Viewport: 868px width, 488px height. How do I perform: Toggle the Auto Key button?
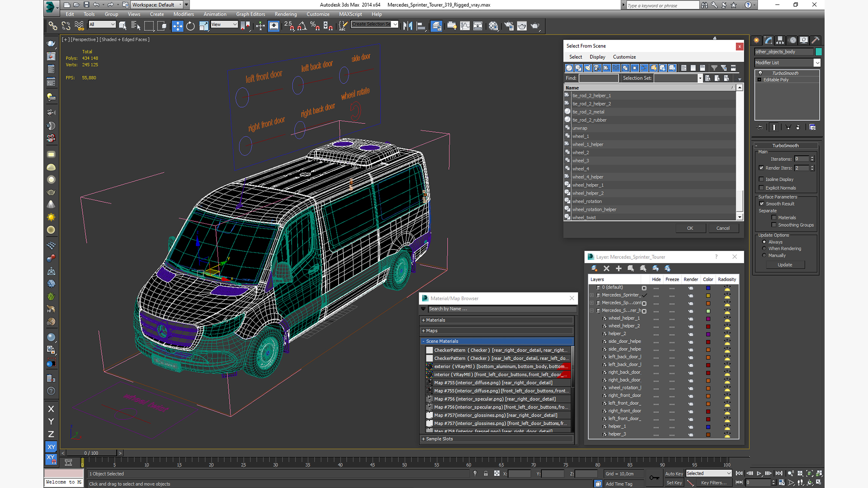click(674, 474)
